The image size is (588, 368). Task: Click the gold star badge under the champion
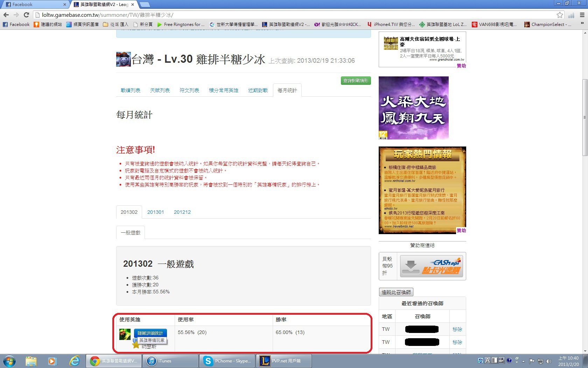(x=136, y=344)
